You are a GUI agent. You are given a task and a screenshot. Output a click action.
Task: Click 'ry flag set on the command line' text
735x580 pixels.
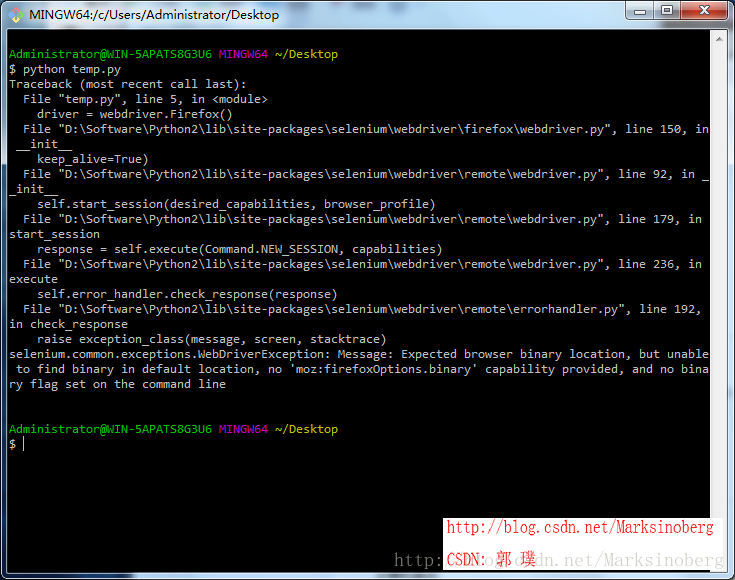coord(117,384)
